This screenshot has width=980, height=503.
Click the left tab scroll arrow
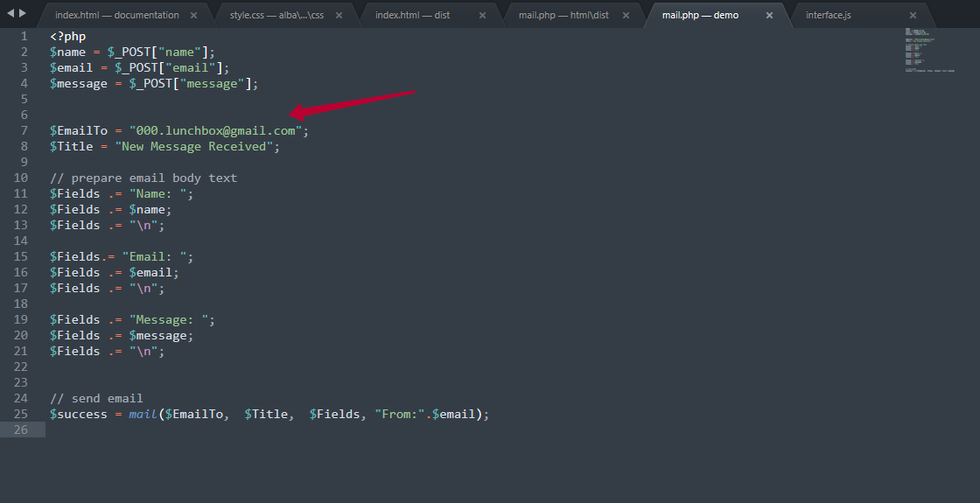pyautogui.click(x=10, y=14)
